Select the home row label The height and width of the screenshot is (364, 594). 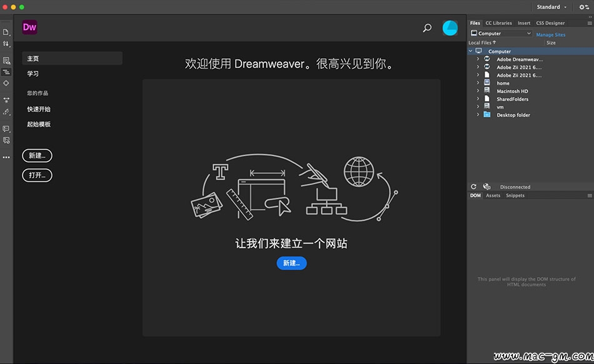click(503, 83)
